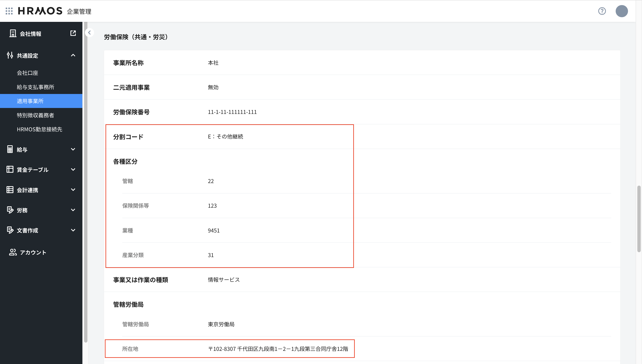The image size is (642, 364).
Task: Expand the 労務 section chevron
Action: pos(73,210)
